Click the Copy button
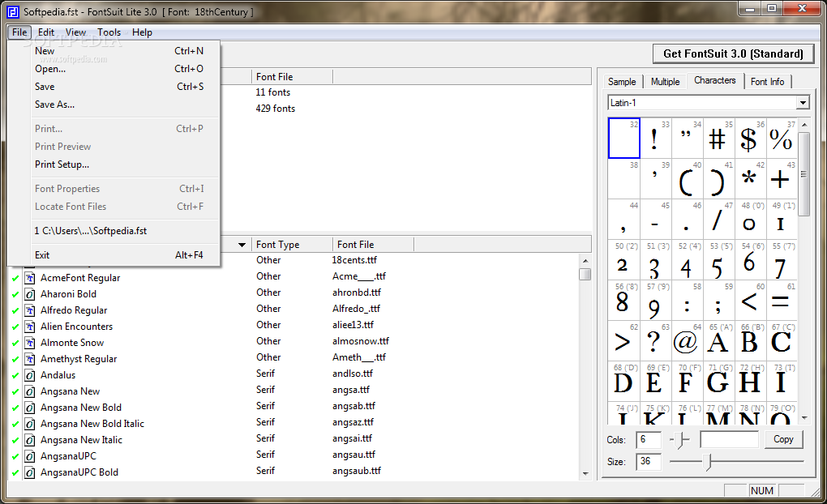827x504 pixels. (x=783, y=439)
